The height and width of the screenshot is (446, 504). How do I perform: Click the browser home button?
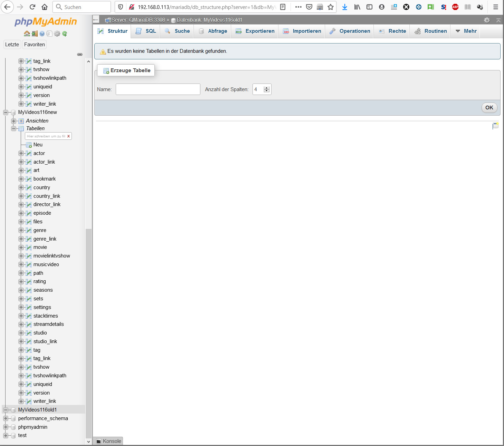click(45, 7)
